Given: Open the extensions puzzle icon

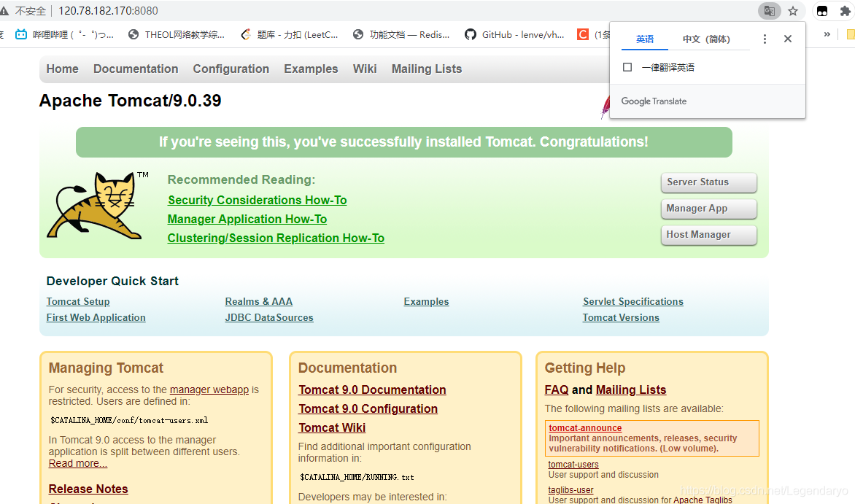Looking at the screenshot, I should click(845, 11).
